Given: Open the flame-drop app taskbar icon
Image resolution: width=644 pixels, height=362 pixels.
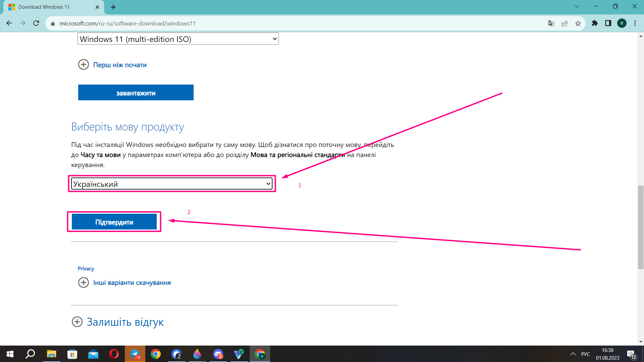Looking at the screenshot, I should 197,354.
